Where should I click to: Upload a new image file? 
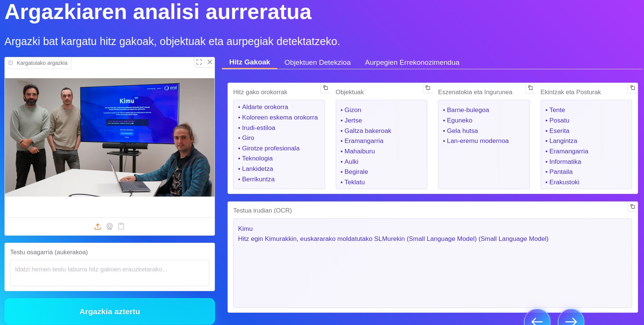(98, 226)
